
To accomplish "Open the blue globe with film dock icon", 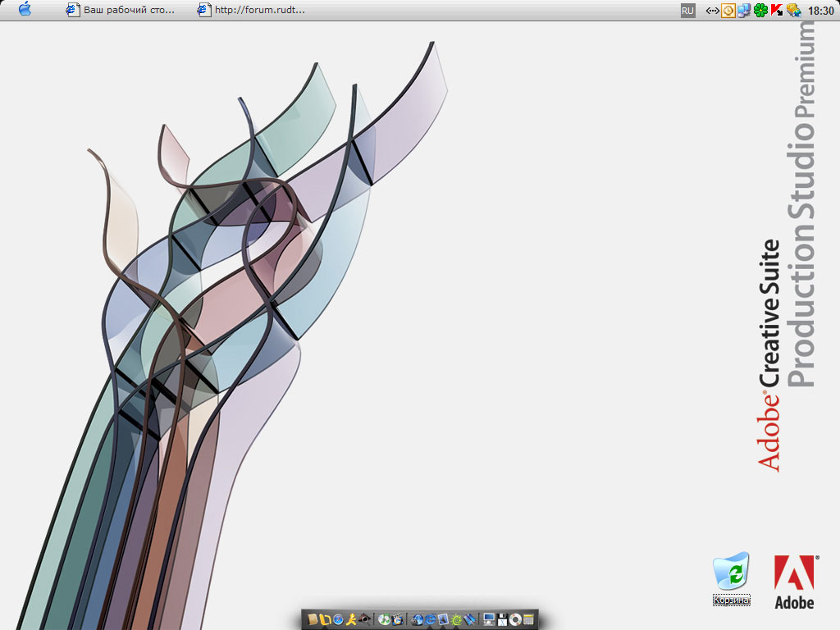I will pos(418,620).
